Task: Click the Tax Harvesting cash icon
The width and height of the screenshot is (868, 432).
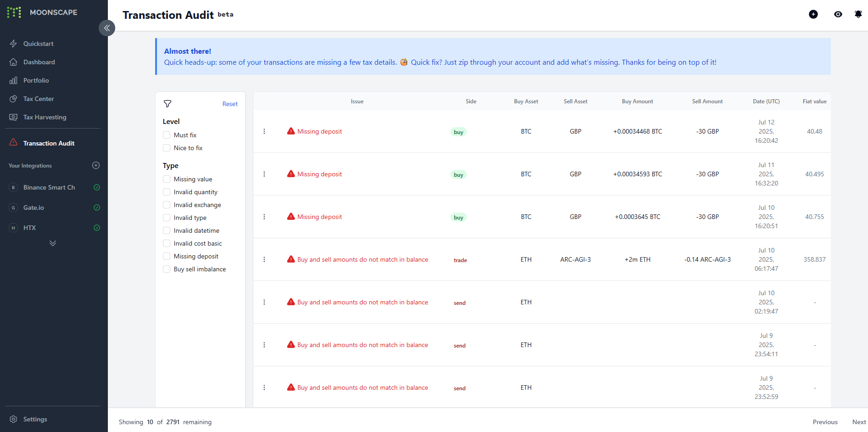Action: click(13, 117)
